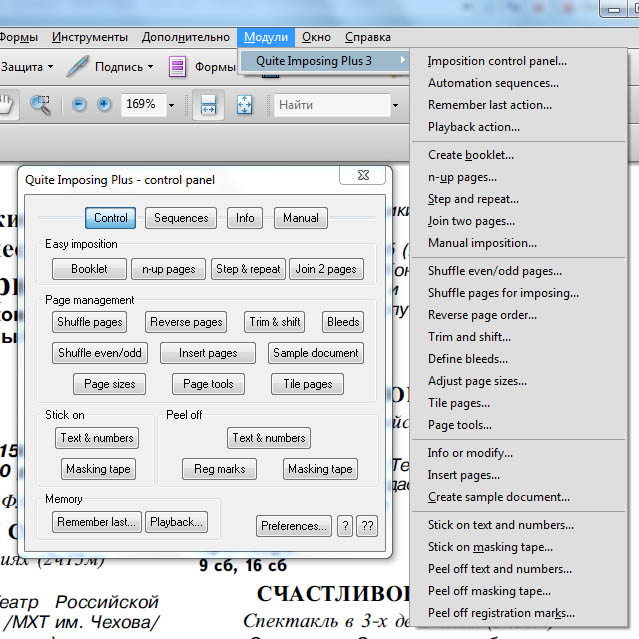Viewport: 639px width, 639px height.
Task: Open the Preferences... button
Action: (x=294, y=526)
